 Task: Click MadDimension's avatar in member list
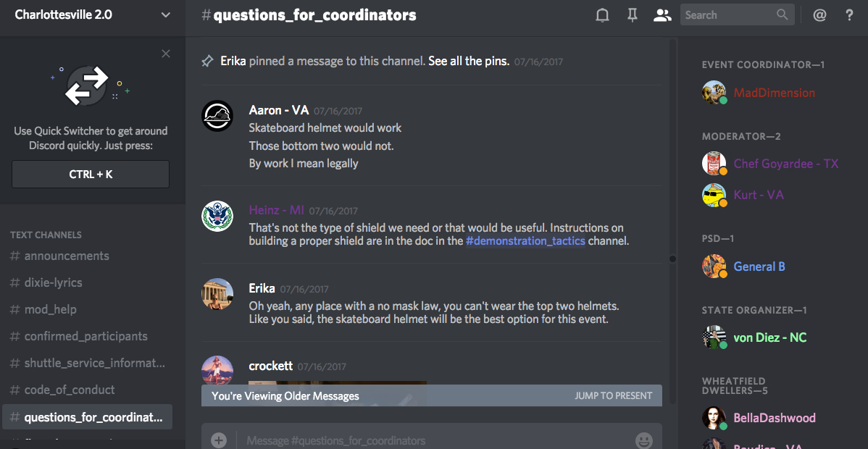(714, 93)
